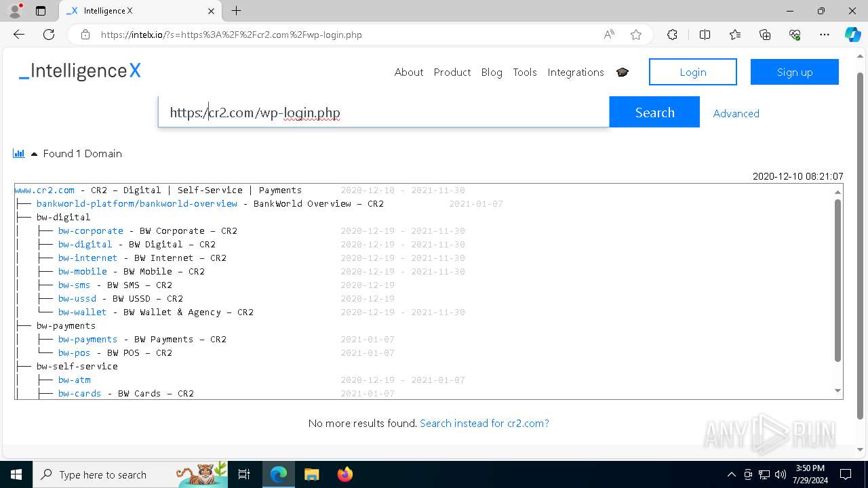Click results tree scroll-down arrow
This screenshot has height=488, width=868.
pyautogui.click(x=837, y=390)
